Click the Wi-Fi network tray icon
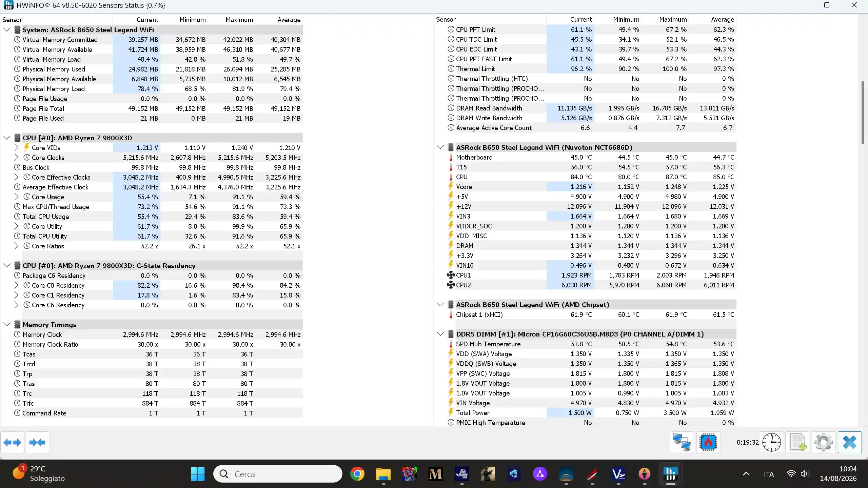 tap(791, 474)
